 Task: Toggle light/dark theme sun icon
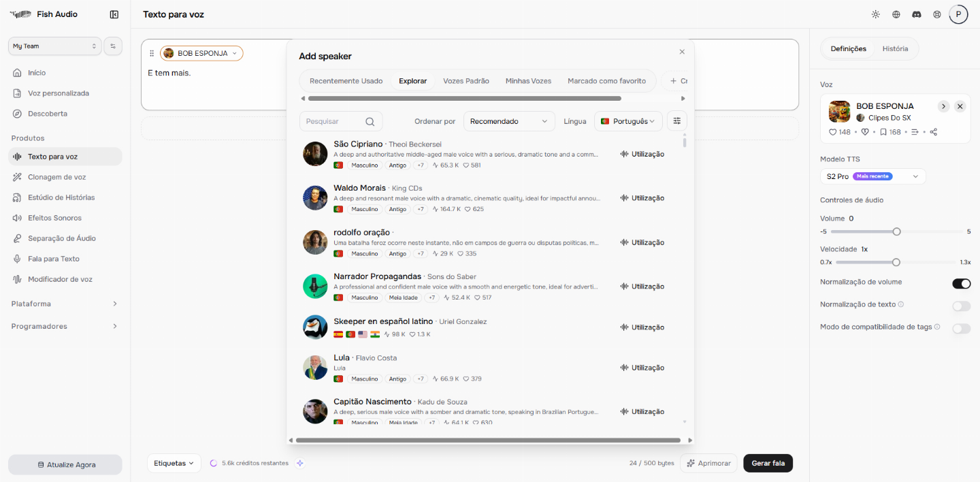coord(876,14)
